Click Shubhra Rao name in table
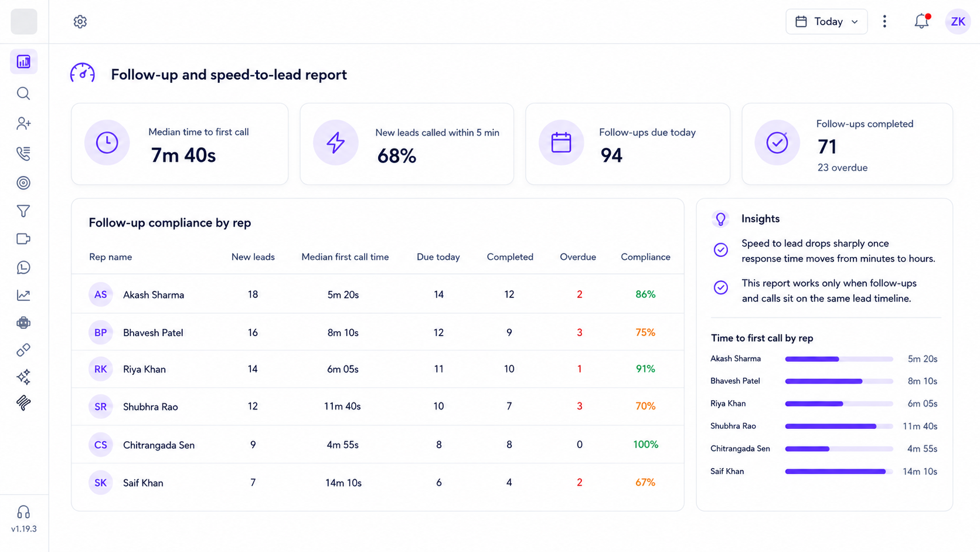This screenshot has width=980, height=552. tap(150, 407)
